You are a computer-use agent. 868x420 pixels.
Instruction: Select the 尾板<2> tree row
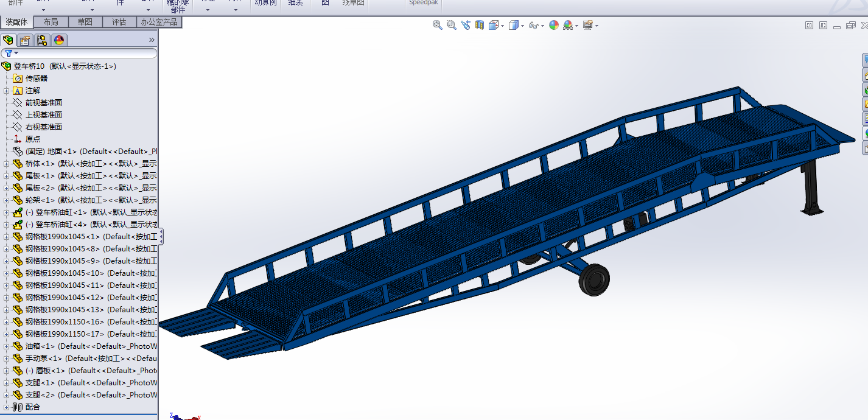pyautogui.click(x=85, y=187)
